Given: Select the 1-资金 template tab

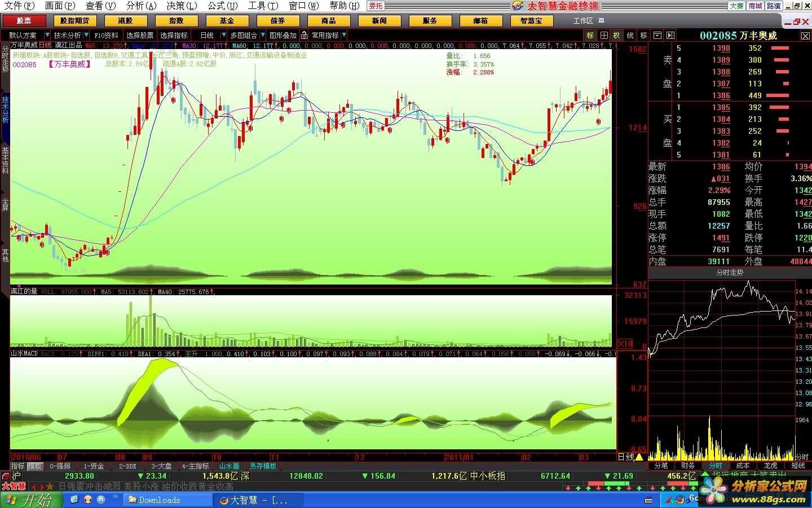Looking at the screenshot, I should coord(94,466).
